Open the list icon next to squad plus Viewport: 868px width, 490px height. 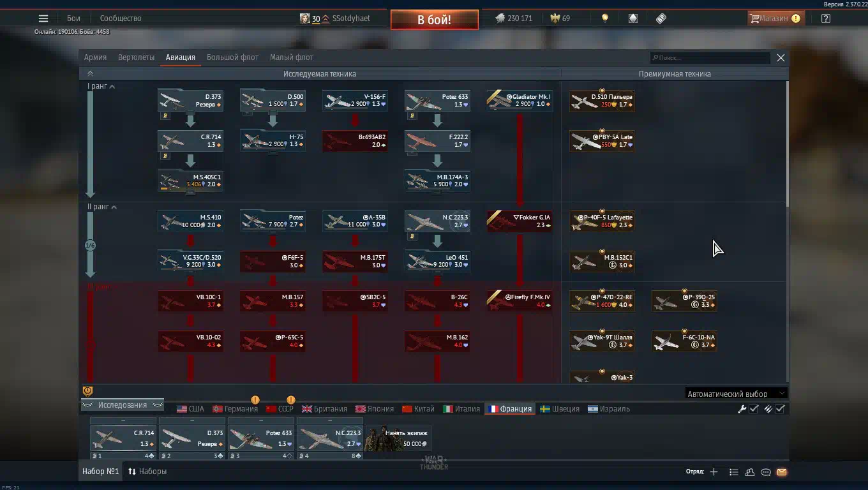tap(734, 472)
